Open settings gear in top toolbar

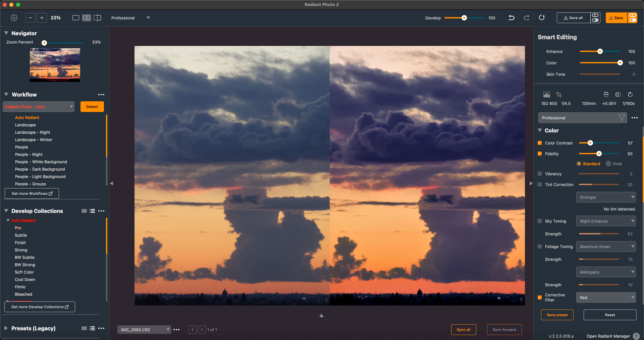point(14,18)
